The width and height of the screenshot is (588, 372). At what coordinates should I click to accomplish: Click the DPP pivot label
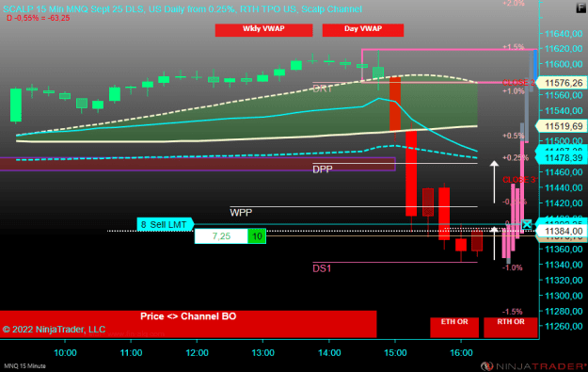pyautogui.click(x=323, y=170)
